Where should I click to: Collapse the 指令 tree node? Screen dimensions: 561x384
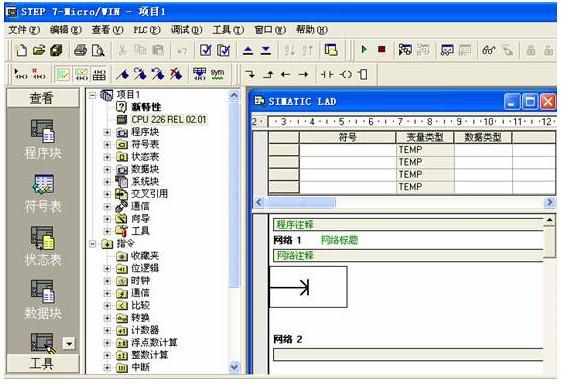pyautogui.click(x=93, y=244)
